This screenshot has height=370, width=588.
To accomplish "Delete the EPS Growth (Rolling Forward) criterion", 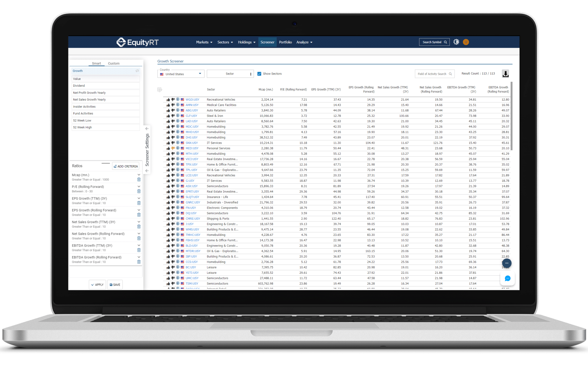I will [x=139, y=215].
